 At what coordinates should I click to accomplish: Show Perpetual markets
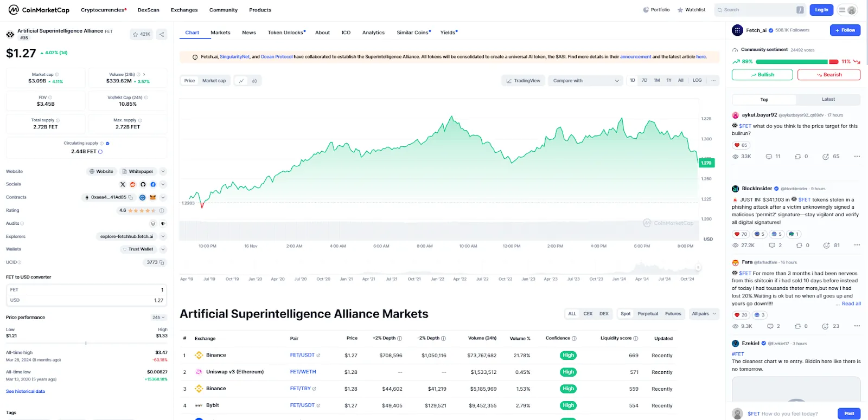click(648, 314)
